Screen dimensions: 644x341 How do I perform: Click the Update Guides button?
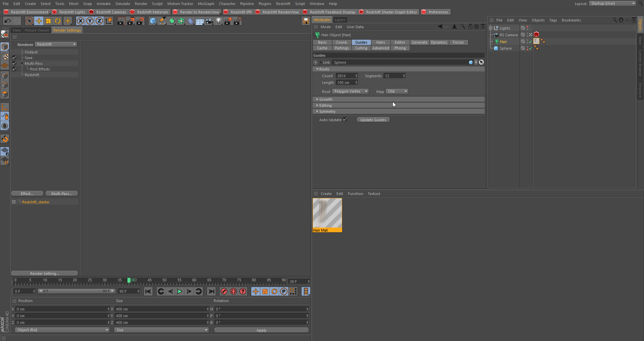tap(373, 120)
